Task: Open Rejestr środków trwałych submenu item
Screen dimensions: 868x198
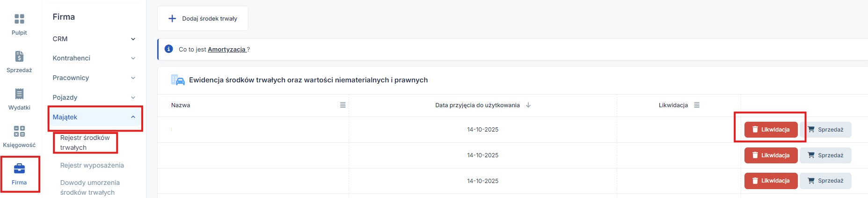Action: click(85, 142)
